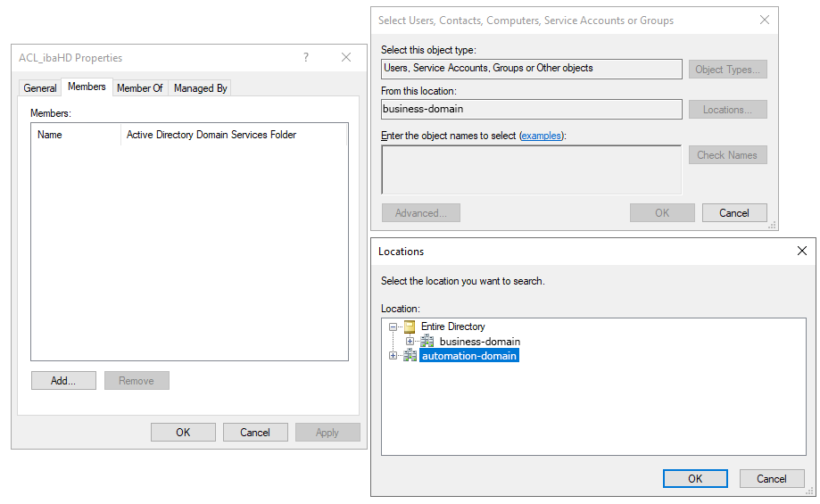Click the Entire Directory folder icon

tap(410, 326)
